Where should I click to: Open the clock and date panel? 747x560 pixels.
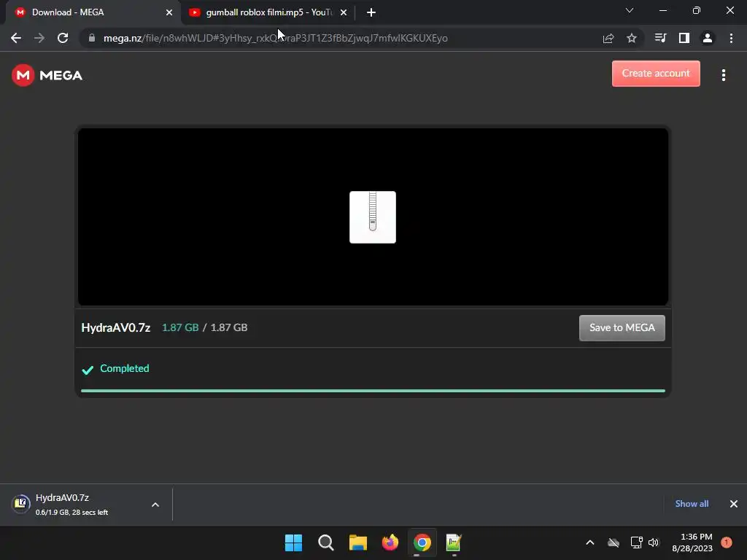point(692,542)
